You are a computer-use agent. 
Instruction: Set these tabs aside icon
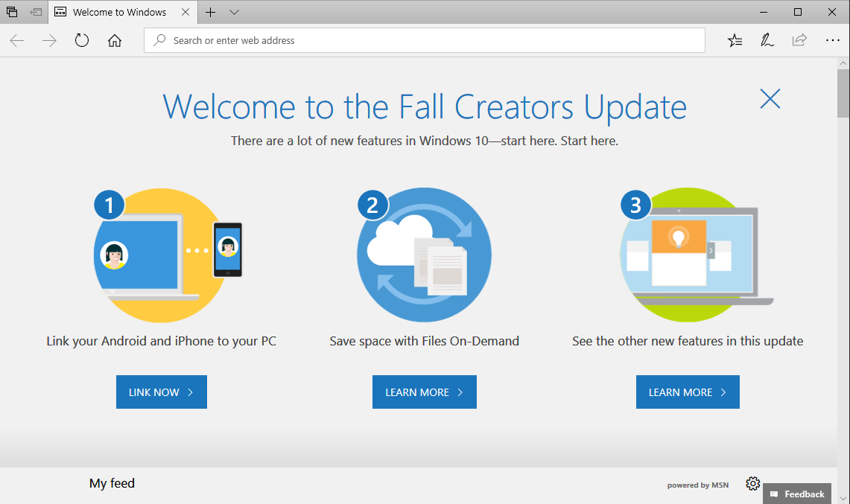tap(37, 12)
